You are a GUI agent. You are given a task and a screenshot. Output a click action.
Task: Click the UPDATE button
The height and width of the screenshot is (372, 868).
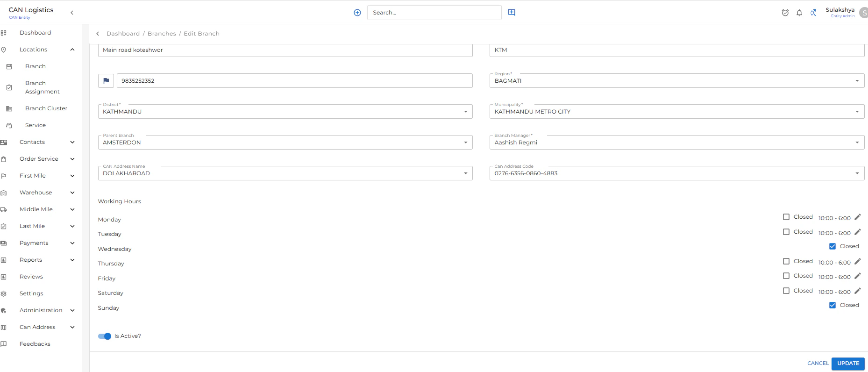point(848,363)
